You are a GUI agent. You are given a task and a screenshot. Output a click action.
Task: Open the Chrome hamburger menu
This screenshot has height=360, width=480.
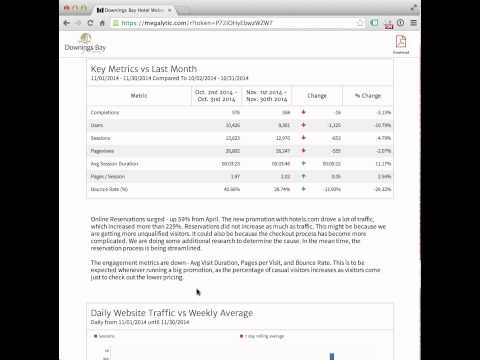point(414,23)
